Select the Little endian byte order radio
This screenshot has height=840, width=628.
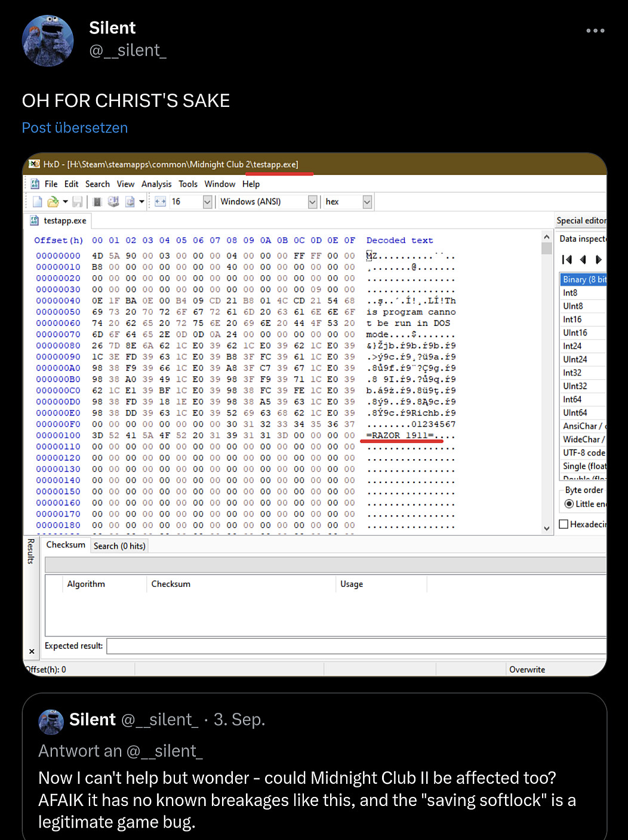[569, 504]
